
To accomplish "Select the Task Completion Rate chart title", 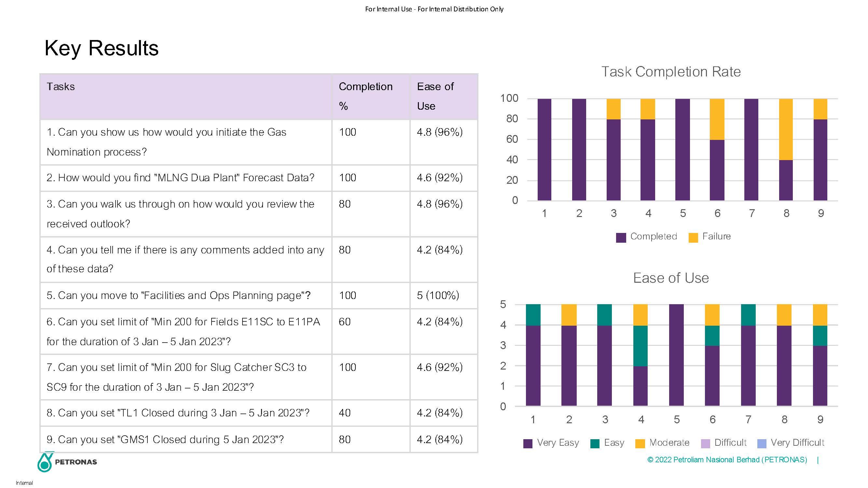I will tap(671, 72).
